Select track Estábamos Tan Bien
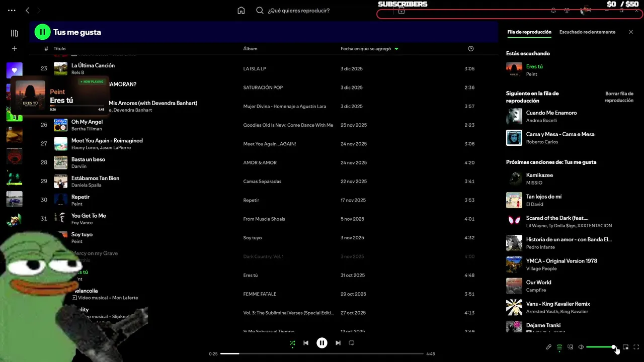The width and height of the screenshot is (644, 362). [95, 178]
